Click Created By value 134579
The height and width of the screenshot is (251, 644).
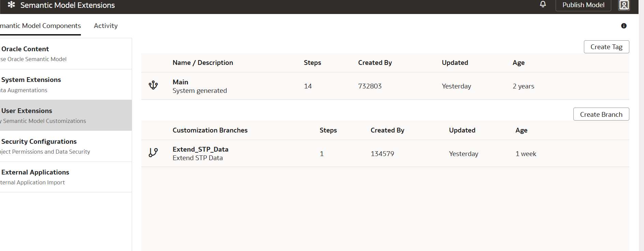[382, 154]
